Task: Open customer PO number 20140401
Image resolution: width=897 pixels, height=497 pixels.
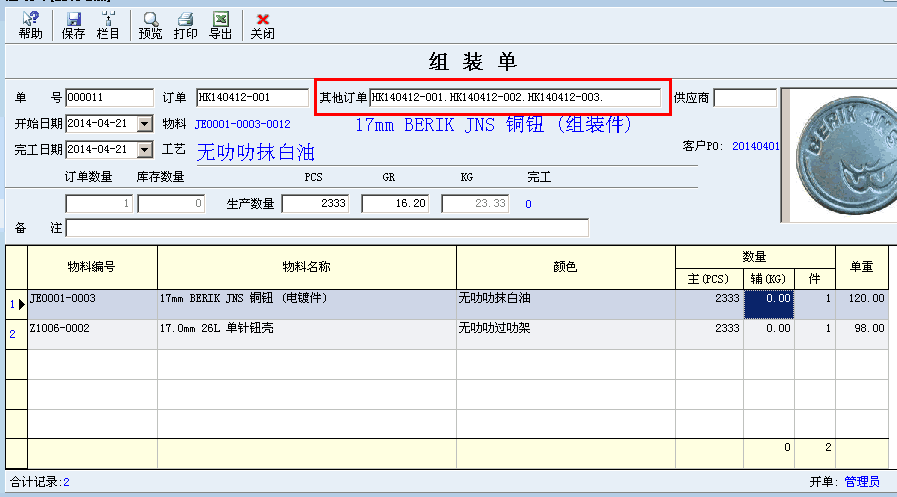Action: (x=756, y=146)
